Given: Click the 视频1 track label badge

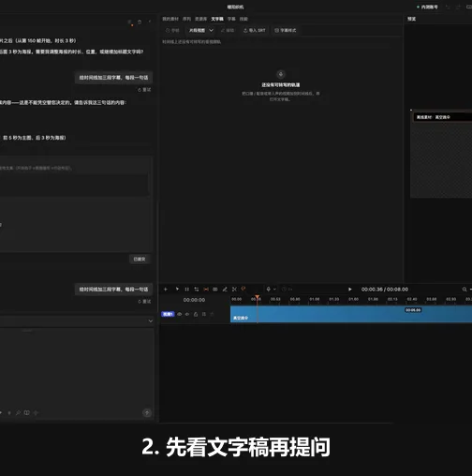Looking at the screenshot, I should pyautogui.click(x=168, y=314).
